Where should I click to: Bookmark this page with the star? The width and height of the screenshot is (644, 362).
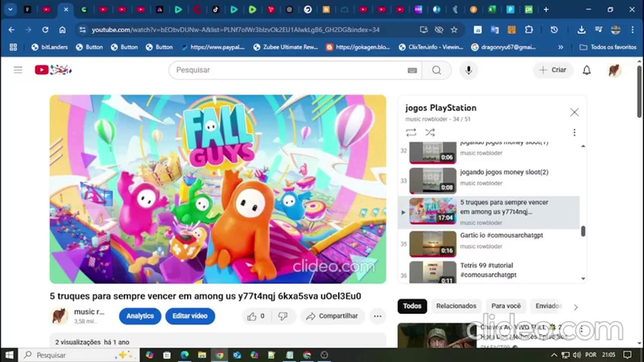(x=454, y=30)
